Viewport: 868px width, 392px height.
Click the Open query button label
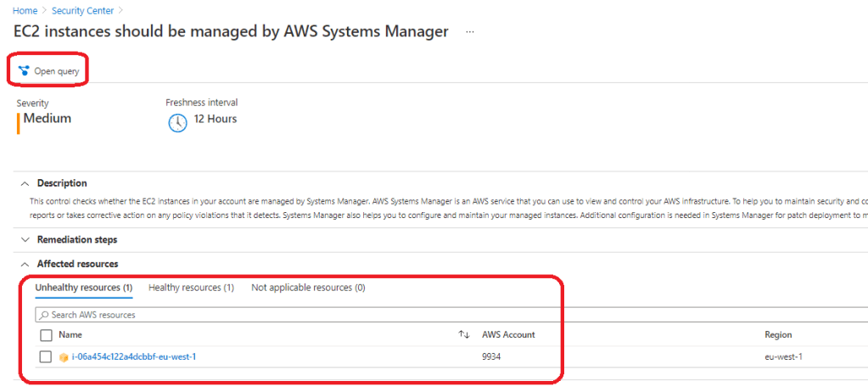[56, 71]
